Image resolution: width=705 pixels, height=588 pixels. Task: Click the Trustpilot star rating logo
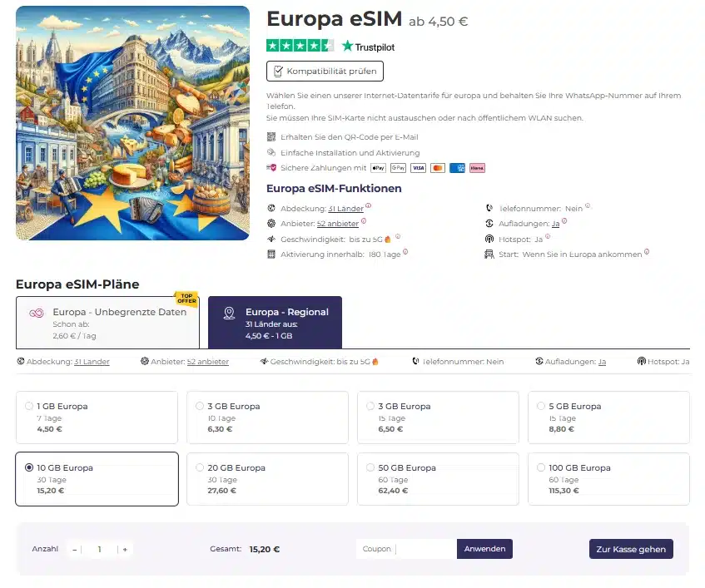pyautogui.click(x=330, y=46)
